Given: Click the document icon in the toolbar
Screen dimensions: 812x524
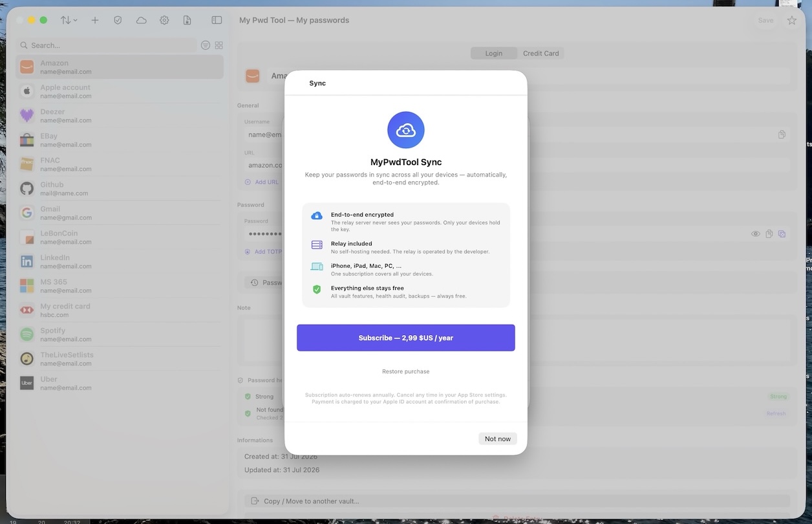Looking at the screenshot, I should coord(187,20).
